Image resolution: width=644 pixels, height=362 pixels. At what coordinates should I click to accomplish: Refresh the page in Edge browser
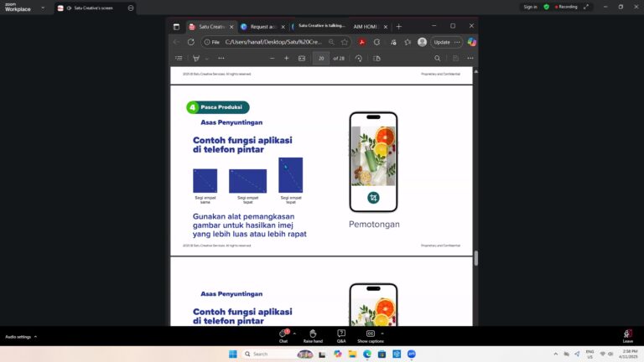(190, 42)
